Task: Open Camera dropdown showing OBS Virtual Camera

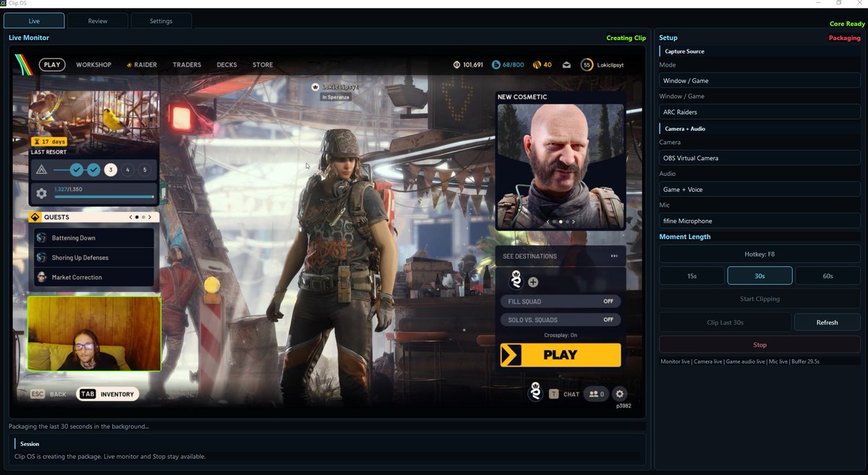Action: (x=759, y=158)
